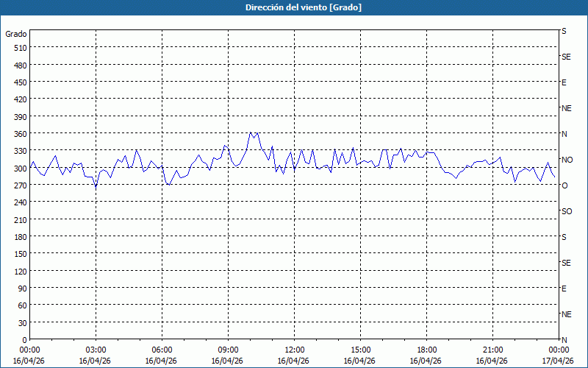
Task: Select the 16/04/26 date under 21:00
Action: click(492, 361)
